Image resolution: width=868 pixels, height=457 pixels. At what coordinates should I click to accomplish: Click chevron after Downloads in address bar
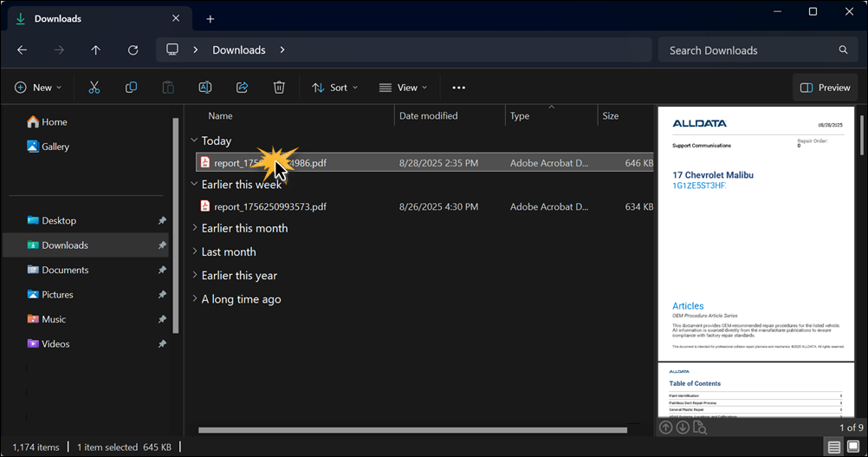tap(282, 49)
